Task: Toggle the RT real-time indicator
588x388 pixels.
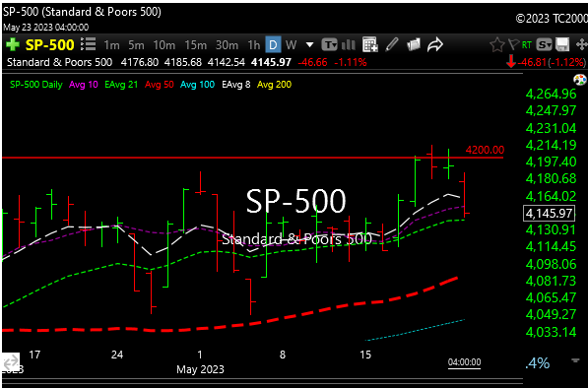Action: coord(527,45)
